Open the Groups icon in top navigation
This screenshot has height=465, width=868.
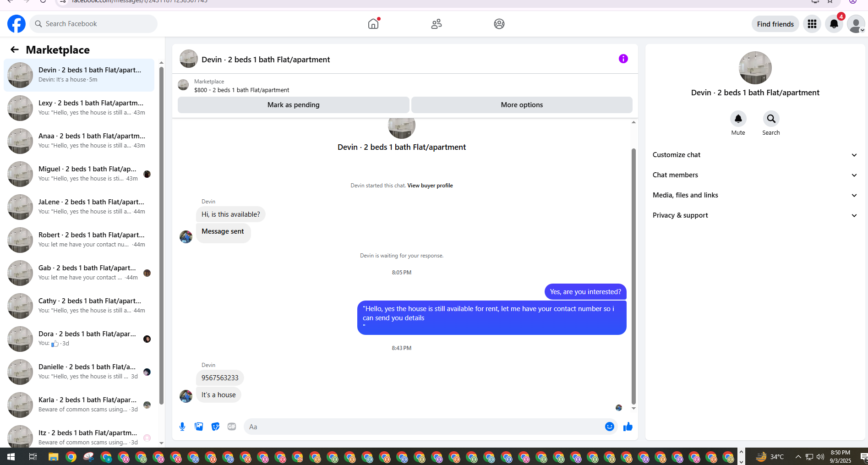tap(499, 24)
